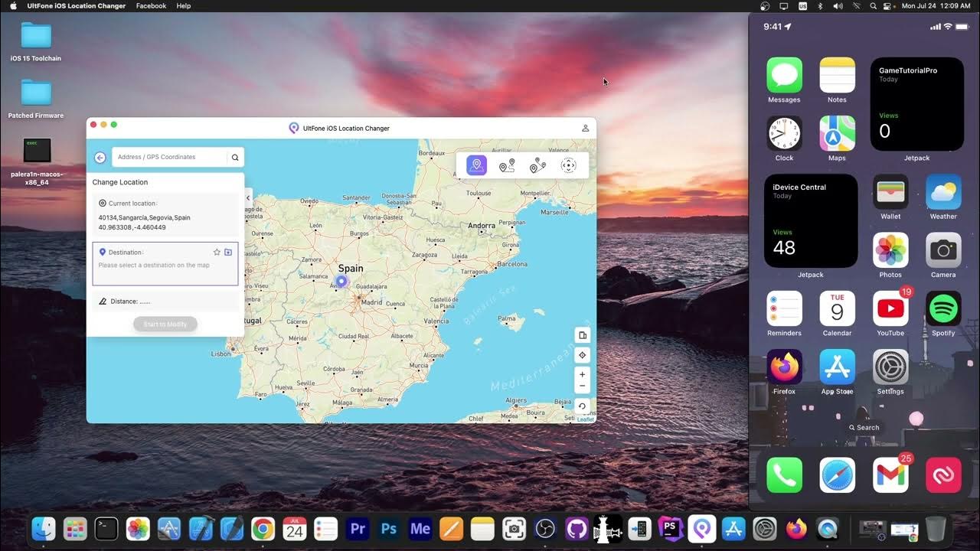Open OBS from the macOS Dock
980x551 pixels.
545,529
